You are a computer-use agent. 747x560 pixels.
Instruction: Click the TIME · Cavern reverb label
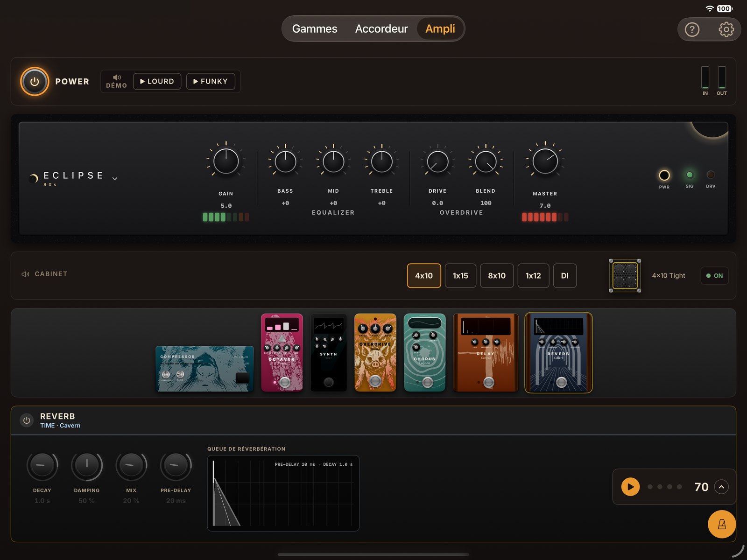60,426
